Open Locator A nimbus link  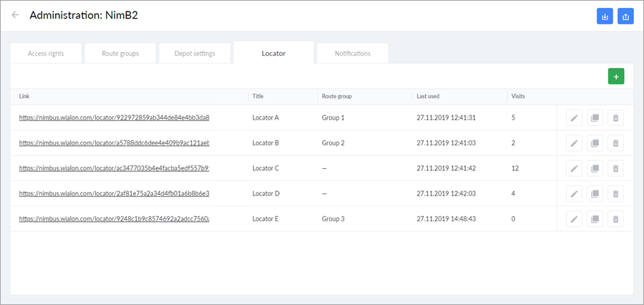tap(114, 117)
